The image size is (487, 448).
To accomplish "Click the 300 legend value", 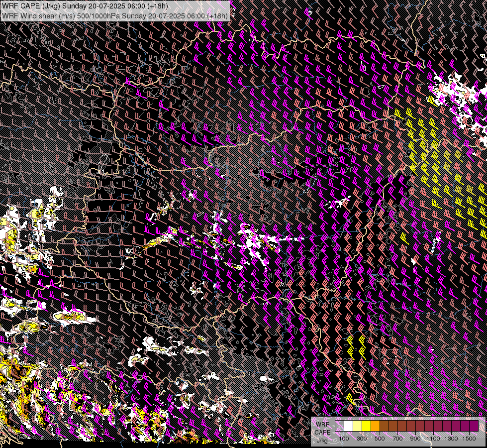I will [x=362, y=439].
